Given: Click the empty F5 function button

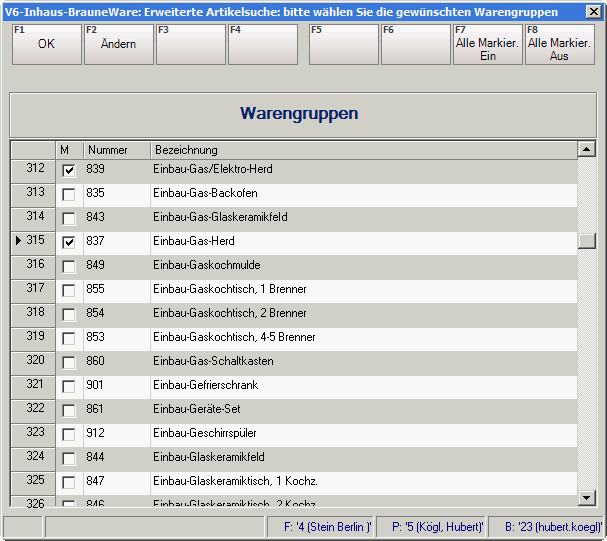Looking at the screenshot, I should coord(343,44).
